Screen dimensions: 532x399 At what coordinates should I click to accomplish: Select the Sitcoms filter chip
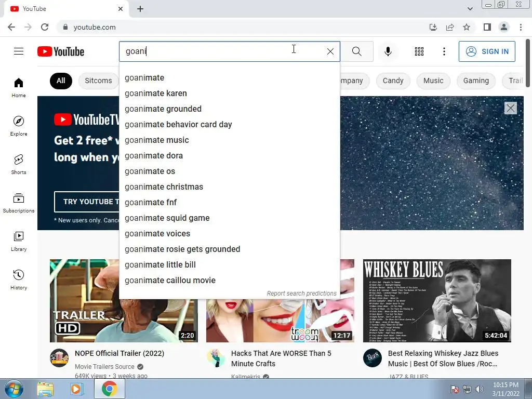(x=98, y=81)
